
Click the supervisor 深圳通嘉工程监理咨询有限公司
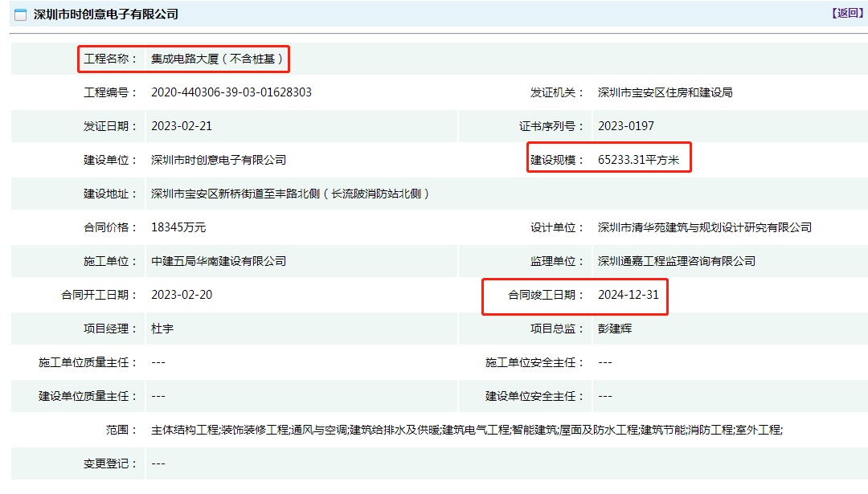676,261
